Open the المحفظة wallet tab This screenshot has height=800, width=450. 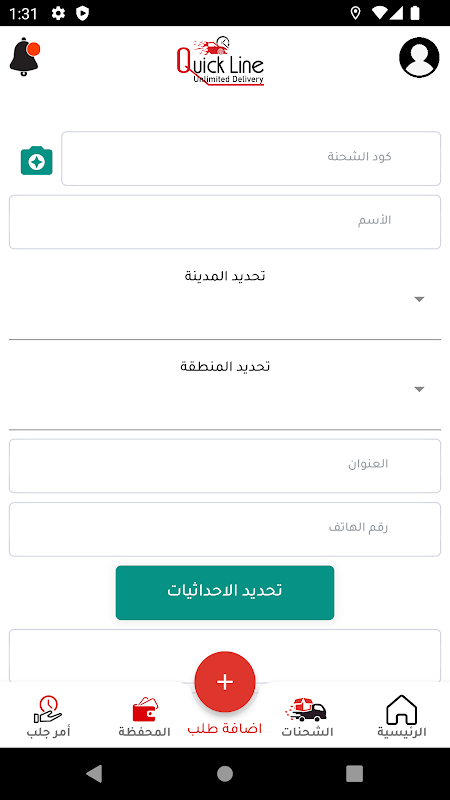[144, 717]
